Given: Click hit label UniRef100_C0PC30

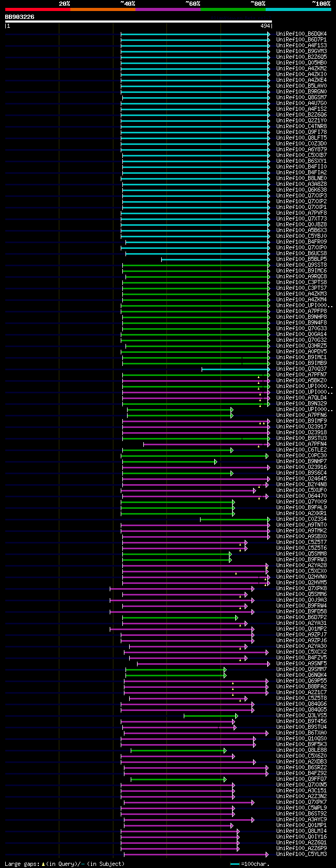Looking at the screenshot, I should point(301,455).
